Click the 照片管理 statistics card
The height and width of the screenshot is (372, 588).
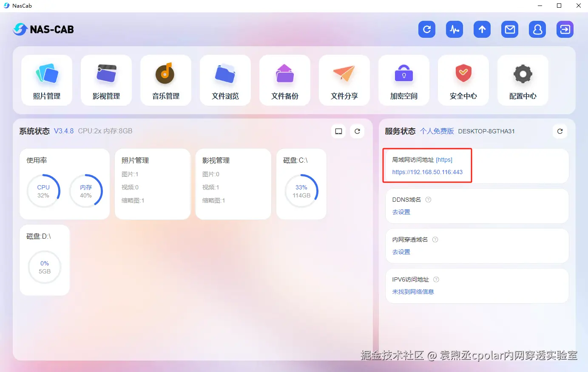153,184
